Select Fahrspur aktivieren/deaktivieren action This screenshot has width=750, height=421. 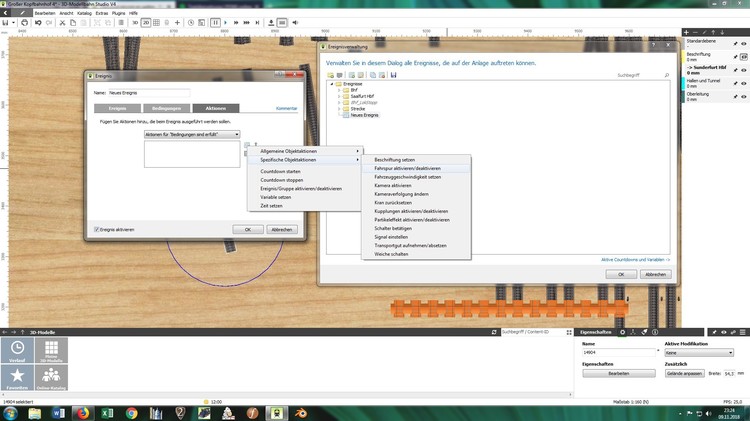416,168
